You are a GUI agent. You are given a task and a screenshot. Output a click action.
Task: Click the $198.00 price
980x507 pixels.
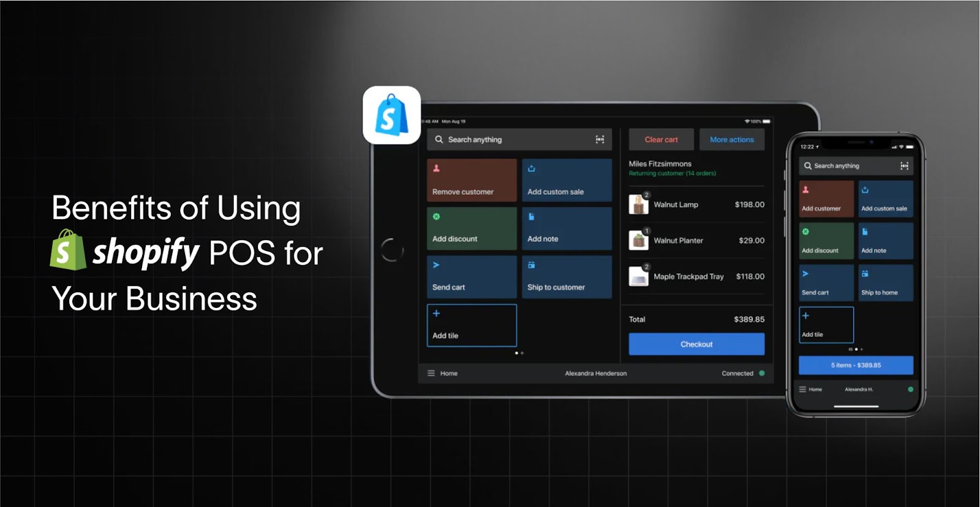[x=750, y=205]
